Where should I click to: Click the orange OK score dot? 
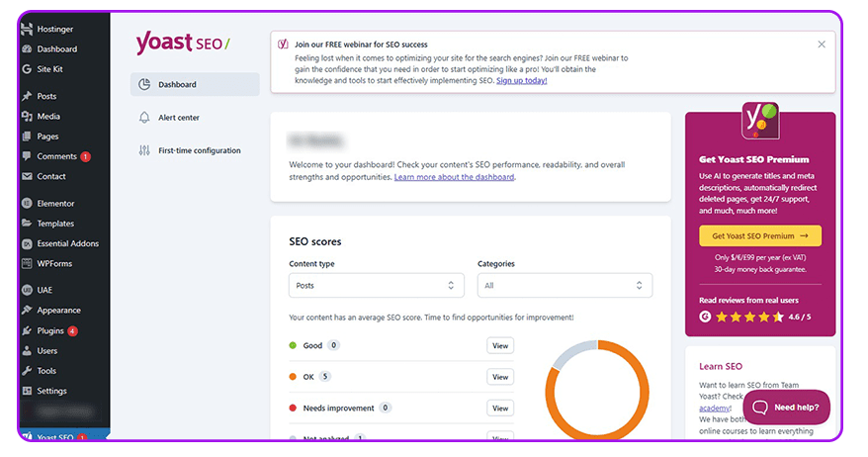point(293,377)
